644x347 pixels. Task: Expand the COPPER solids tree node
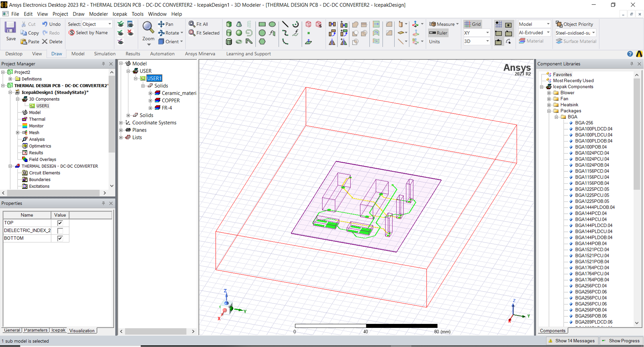(x=150, y=101)
